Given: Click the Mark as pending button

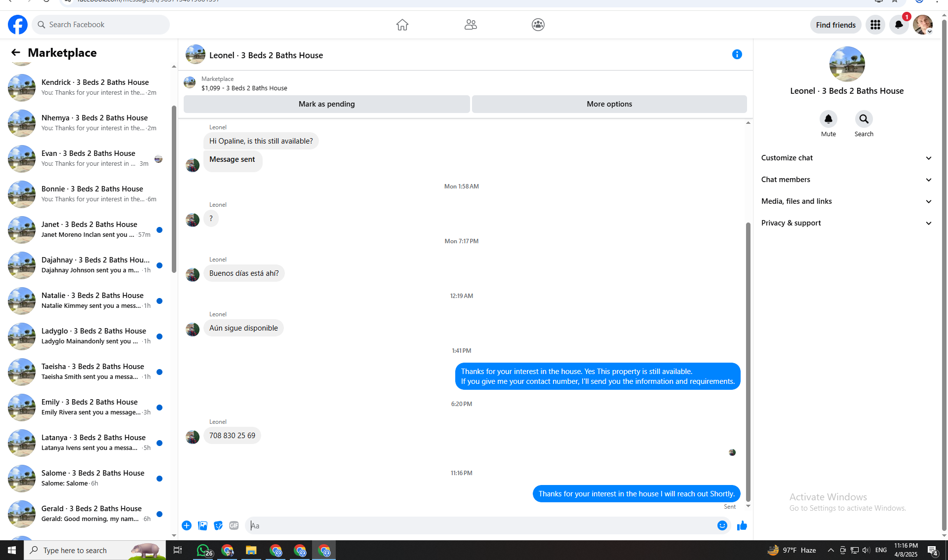Looking at the screenshot, I should (x=326, y=104).
